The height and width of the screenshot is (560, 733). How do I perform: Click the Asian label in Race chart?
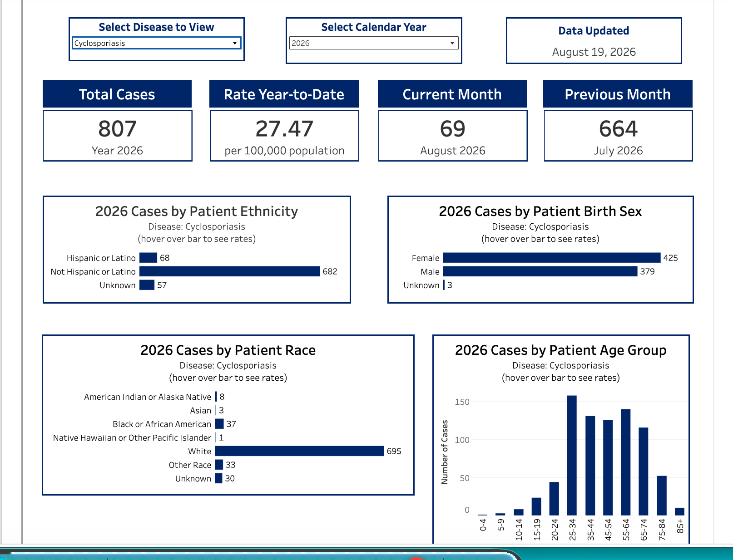(201, 411)
